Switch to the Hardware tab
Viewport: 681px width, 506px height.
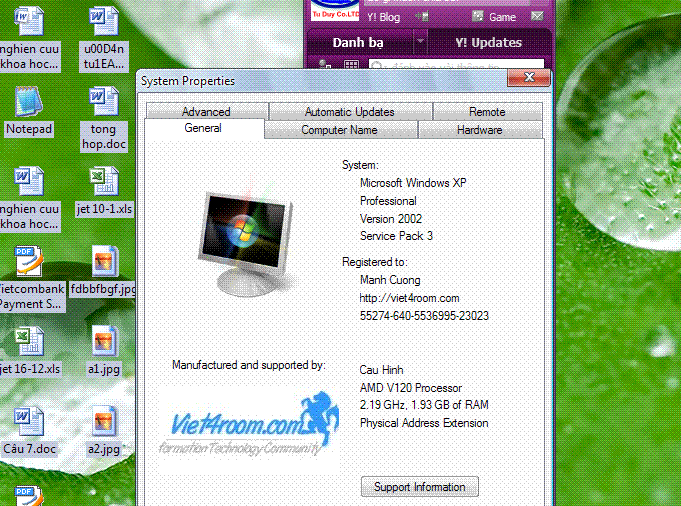click(479, 130)
